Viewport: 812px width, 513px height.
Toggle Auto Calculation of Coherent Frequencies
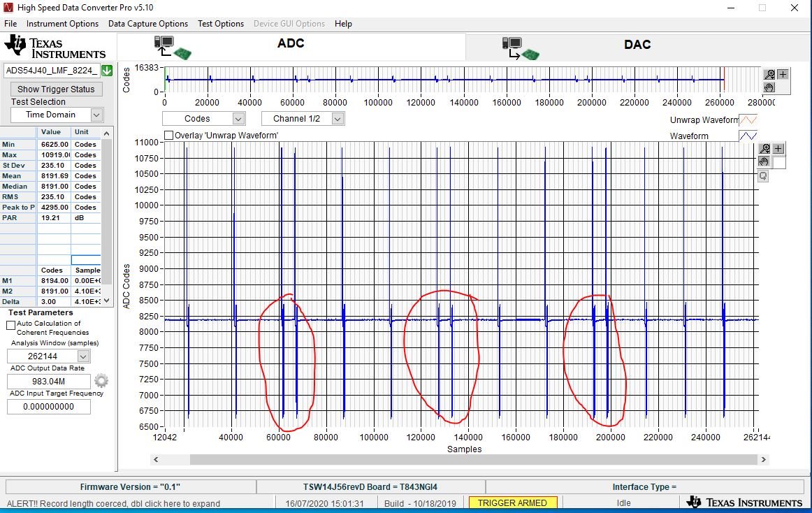click(11, 326)
